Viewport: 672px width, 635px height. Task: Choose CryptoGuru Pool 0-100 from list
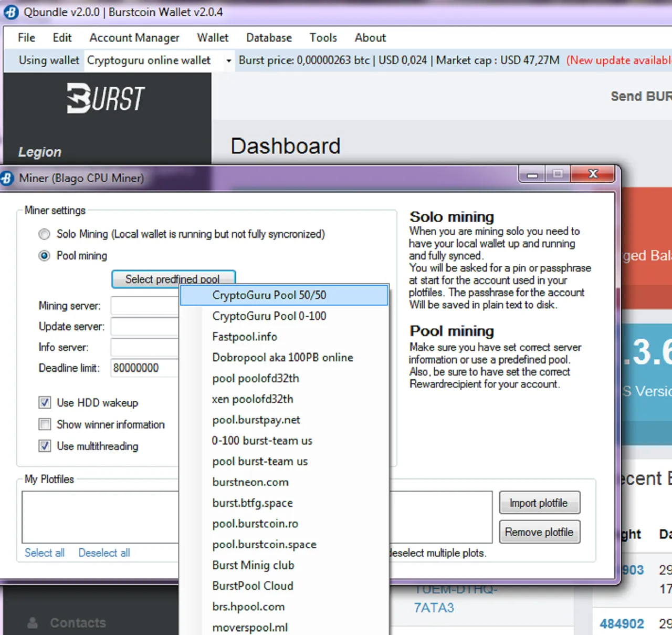(284, 316)
